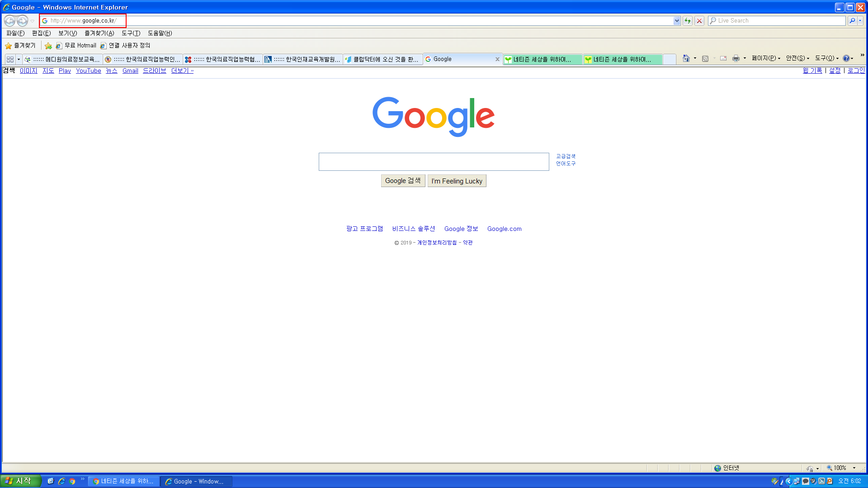This screenshot has width=868, height=488.
Task: Click the 무료 Hotmail favorites link
Action: point(76,46)
